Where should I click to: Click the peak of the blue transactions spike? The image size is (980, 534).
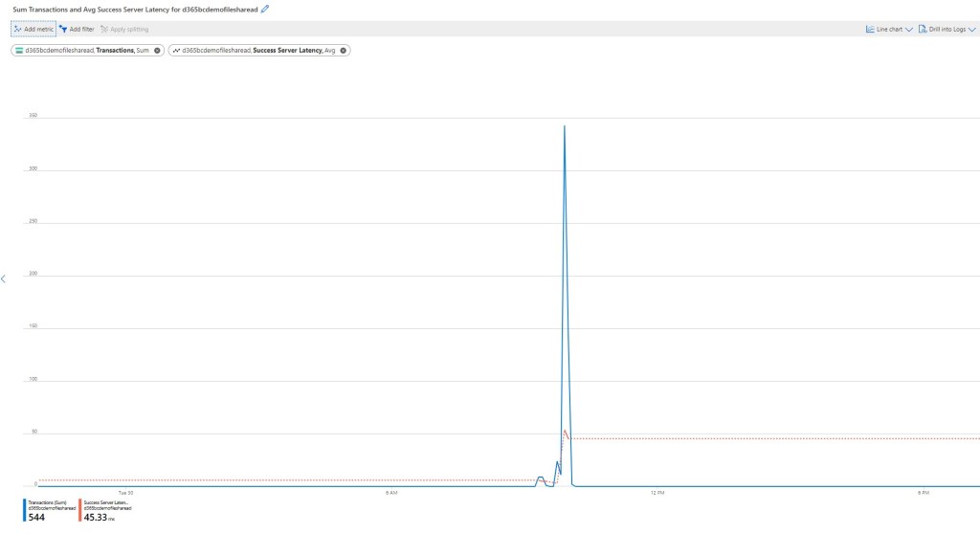pyautogui.click(x=565, y=126)
